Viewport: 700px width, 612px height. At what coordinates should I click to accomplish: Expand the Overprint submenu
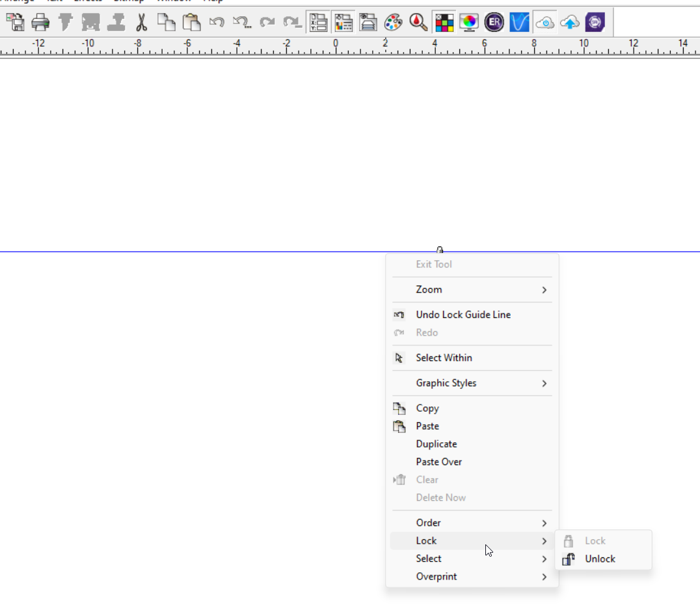[472, 576]
